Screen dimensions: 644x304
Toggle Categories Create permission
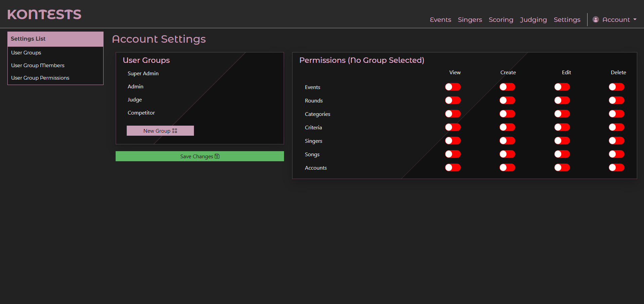coord(507,114)
